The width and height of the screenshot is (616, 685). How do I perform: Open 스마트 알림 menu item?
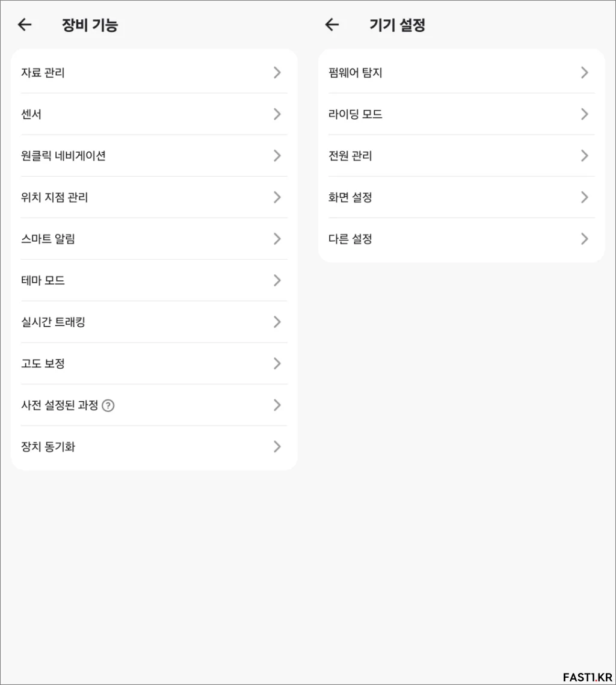click(154, 239)
